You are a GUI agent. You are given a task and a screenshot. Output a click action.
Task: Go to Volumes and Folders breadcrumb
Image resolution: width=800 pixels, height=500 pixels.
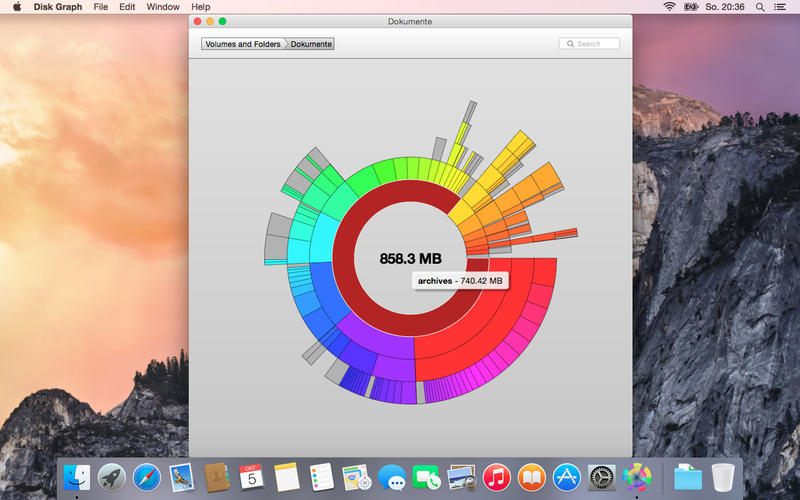tap(243, 44)
